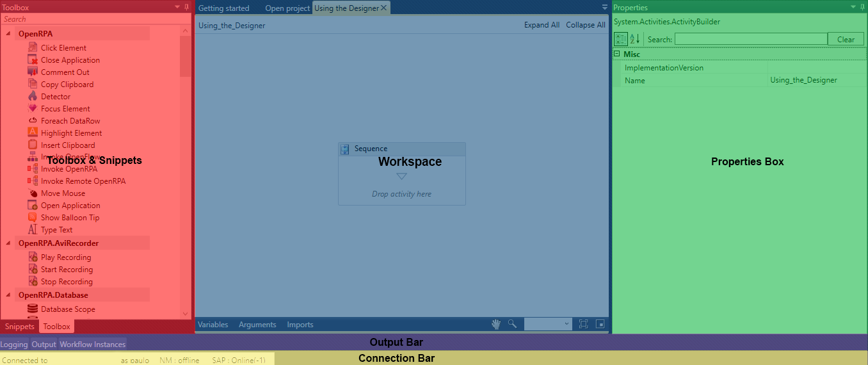Pin the Properties panel
Screen dimensions: 868x365
pos(862,7)
